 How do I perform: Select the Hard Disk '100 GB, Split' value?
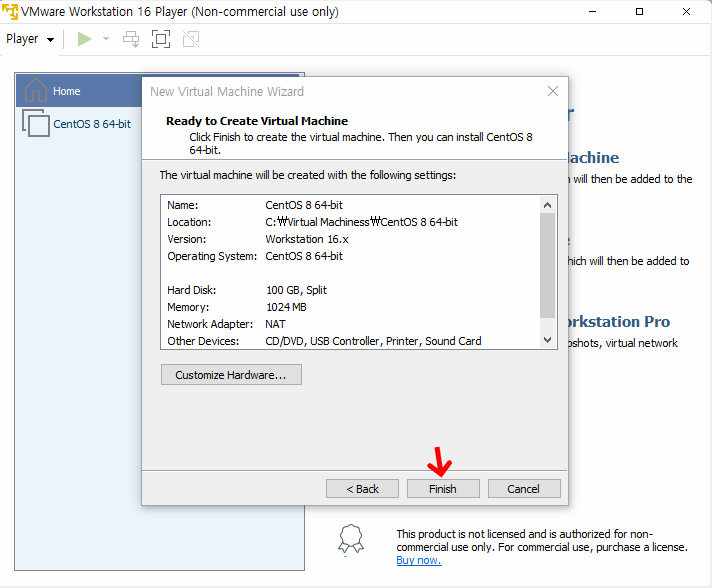296,290
